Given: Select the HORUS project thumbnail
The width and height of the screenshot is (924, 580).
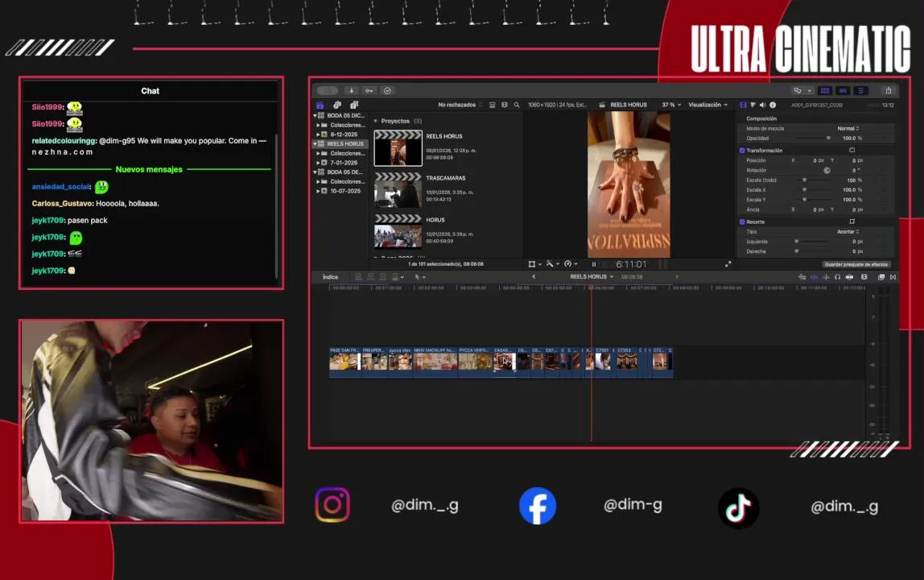Looking at the screenshot, I should tap(398, 232).
